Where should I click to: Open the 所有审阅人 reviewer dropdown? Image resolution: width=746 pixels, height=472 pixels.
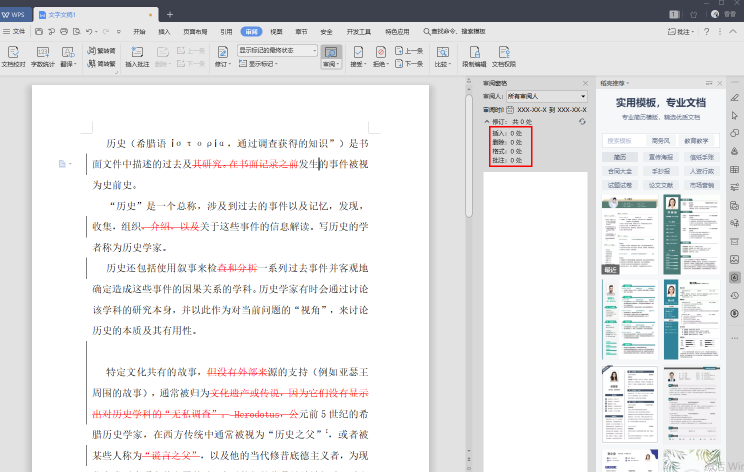[x=547, y=96]
